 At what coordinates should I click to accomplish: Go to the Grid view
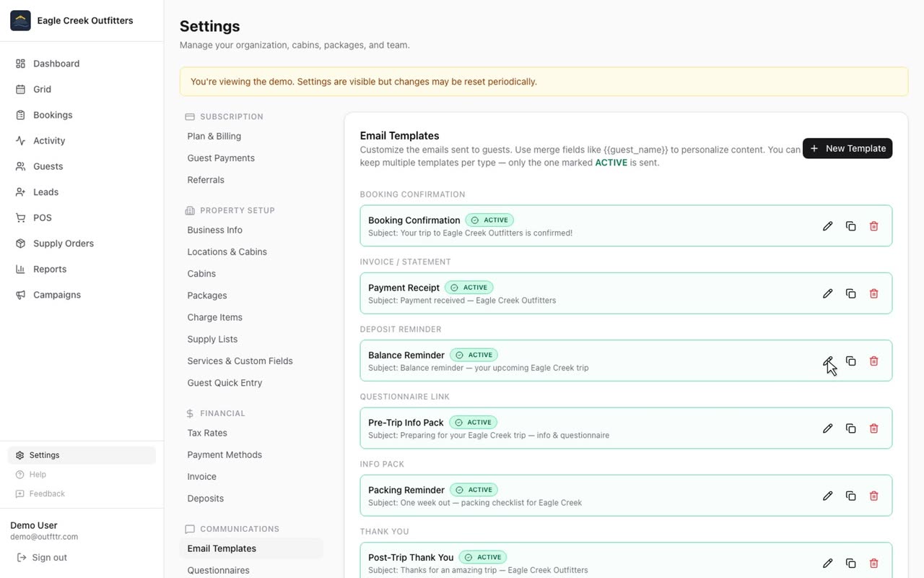point(82,89)
